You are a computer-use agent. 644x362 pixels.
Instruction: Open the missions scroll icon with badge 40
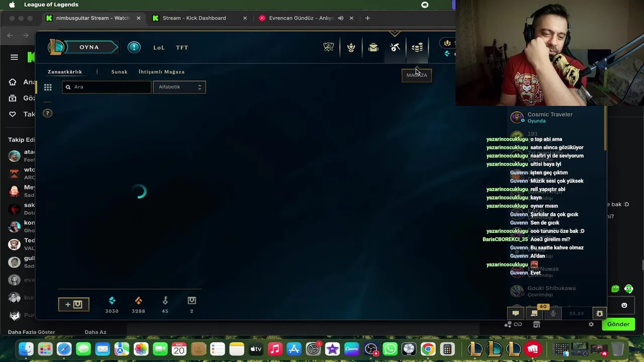tap(534, 313)
